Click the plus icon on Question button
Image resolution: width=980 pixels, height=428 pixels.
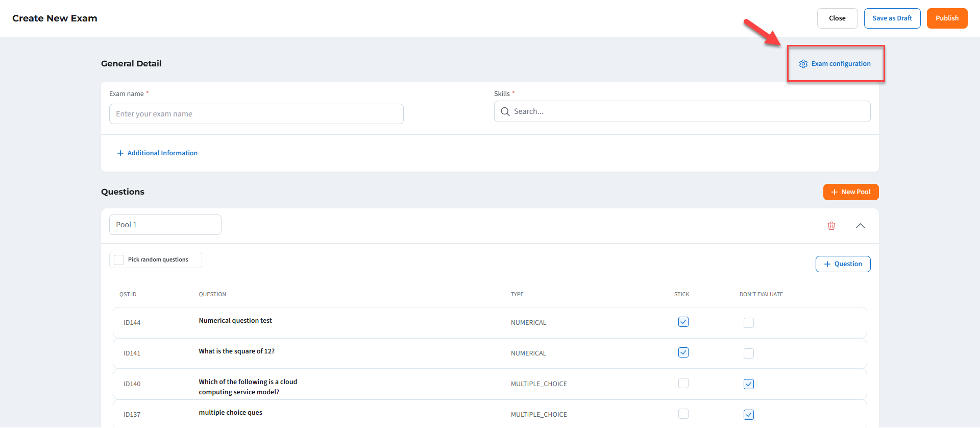(x=827, y=264)
